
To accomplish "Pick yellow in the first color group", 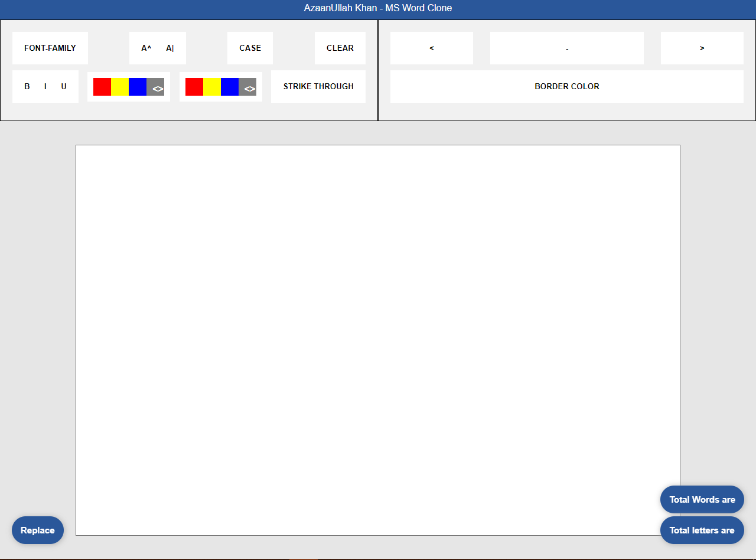I will (x=120, y=87).
